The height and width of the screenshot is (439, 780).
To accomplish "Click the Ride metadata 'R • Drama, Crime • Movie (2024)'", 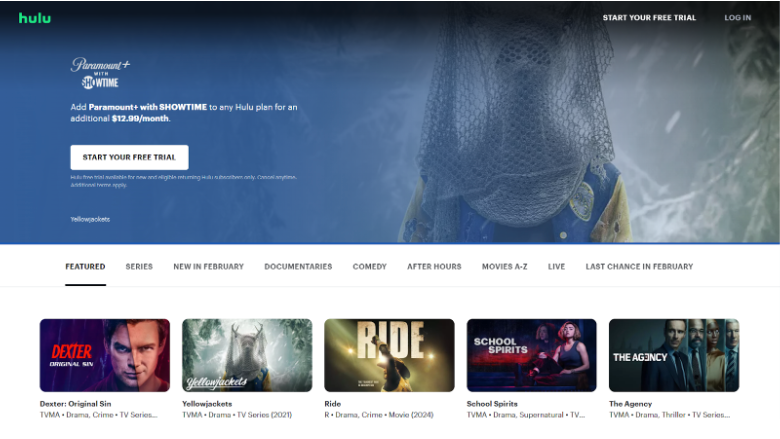I will pos(379,415).
